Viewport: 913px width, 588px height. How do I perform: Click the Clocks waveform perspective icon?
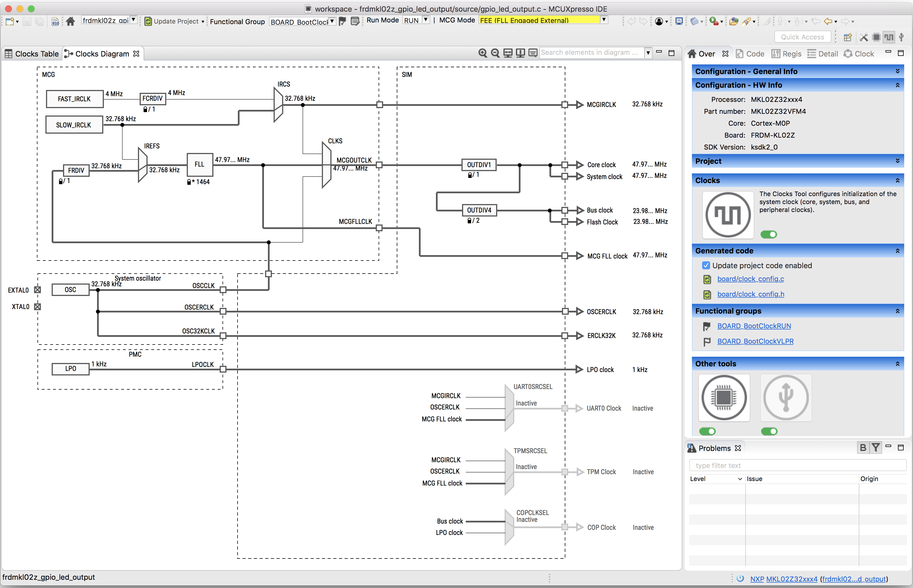pos(889,37)
